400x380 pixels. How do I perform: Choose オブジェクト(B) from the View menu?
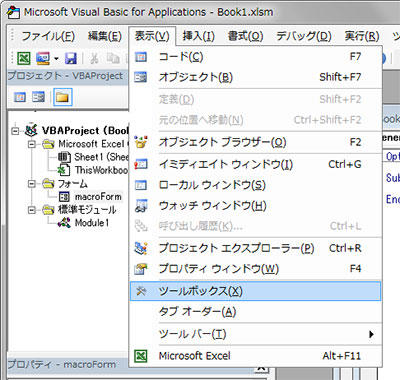point(255,77)
